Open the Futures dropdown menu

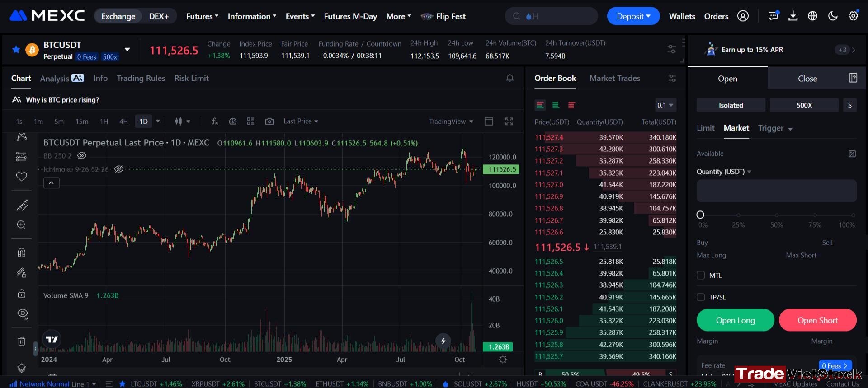point(202,16)
